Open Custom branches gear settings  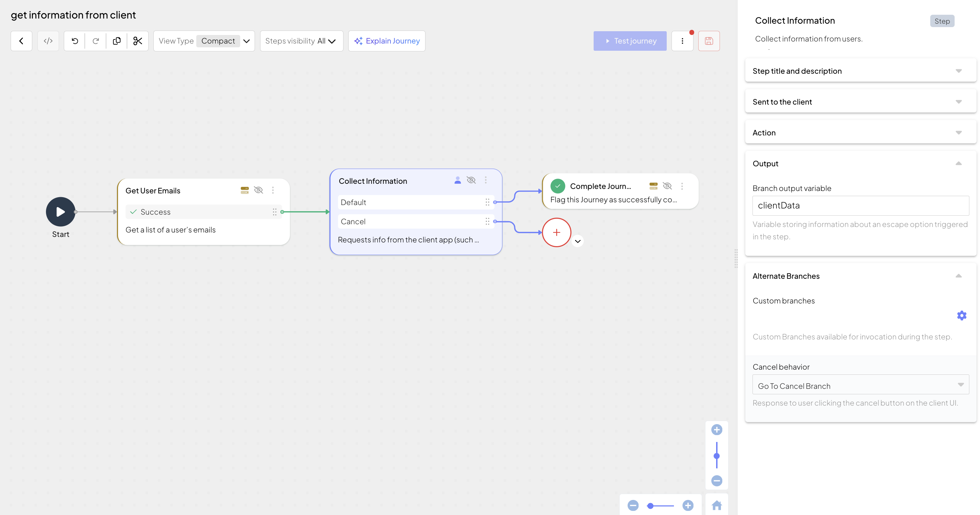(961, 315)
